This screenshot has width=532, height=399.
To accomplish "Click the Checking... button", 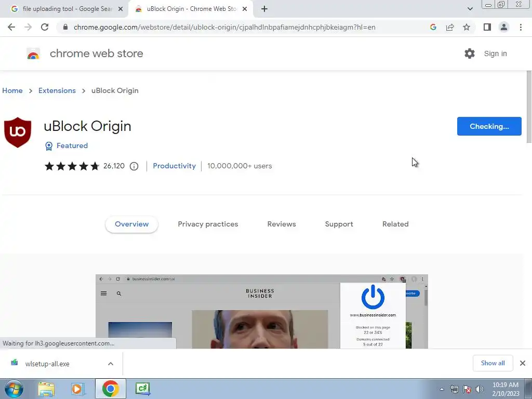I will [x=489, y=126].
